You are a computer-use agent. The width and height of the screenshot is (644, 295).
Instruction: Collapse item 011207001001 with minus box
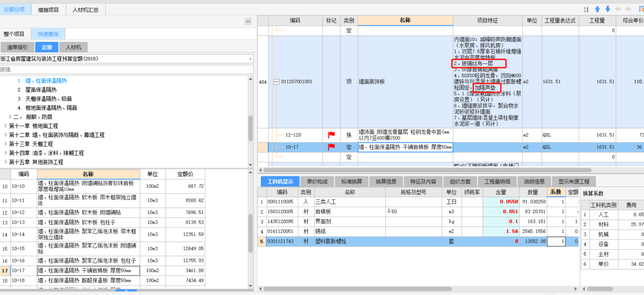(276, 82)
